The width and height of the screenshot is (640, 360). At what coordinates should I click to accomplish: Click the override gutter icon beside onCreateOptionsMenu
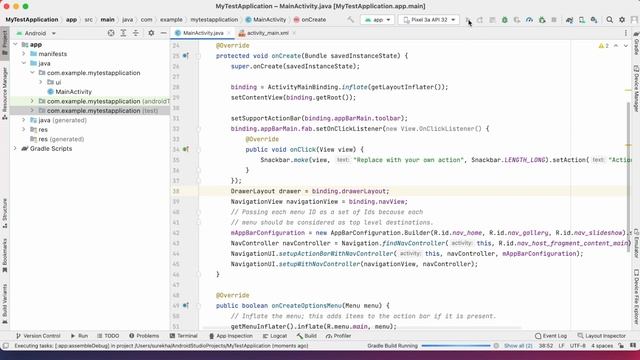pos(185,305)
